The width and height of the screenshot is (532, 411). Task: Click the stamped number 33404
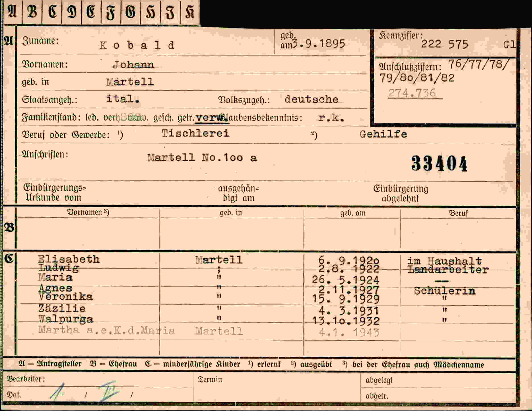(x=439, y=164)
